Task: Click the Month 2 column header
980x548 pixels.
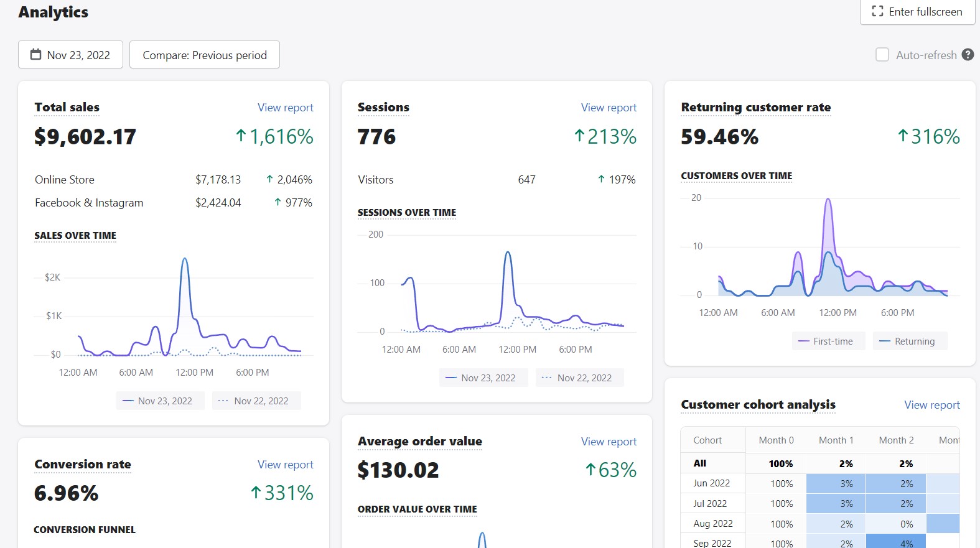Action: coord(896,440)
